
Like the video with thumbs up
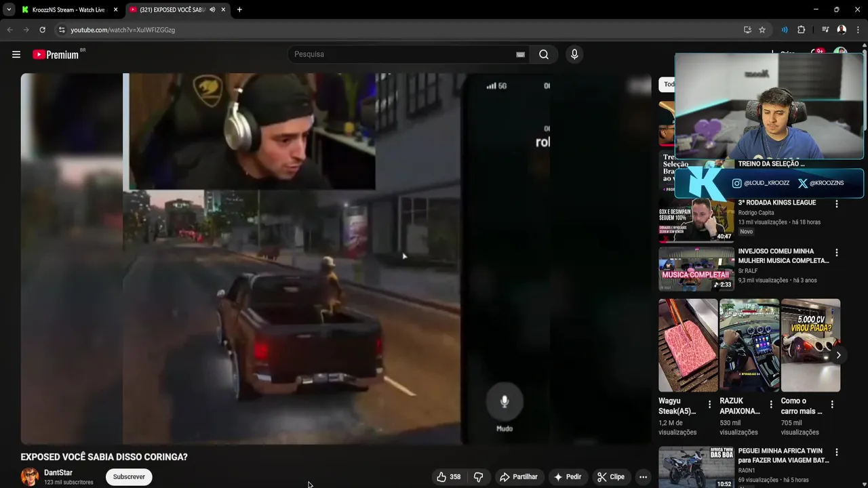click(449, 477)
